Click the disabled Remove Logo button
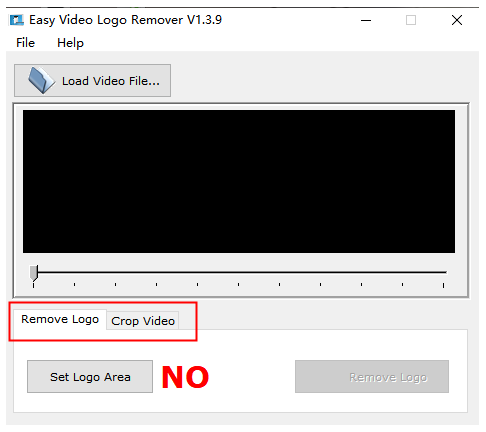 (x=372, y=377)
